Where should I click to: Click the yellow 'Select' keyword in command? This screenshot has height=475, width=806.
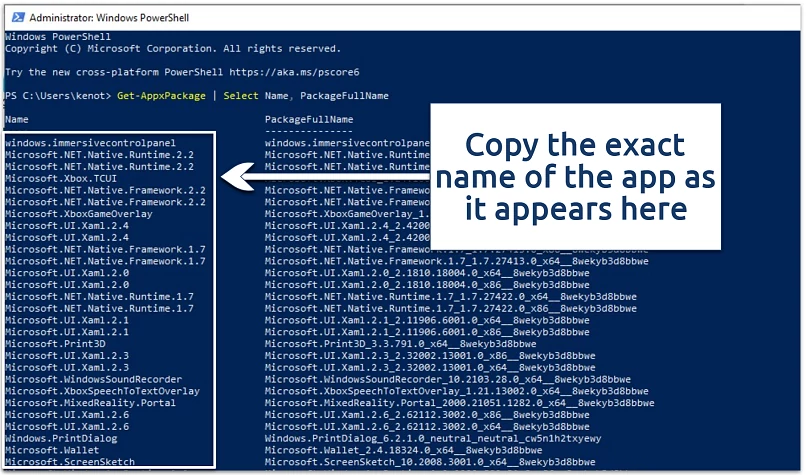pyautogui.click(x=241, y=96)
